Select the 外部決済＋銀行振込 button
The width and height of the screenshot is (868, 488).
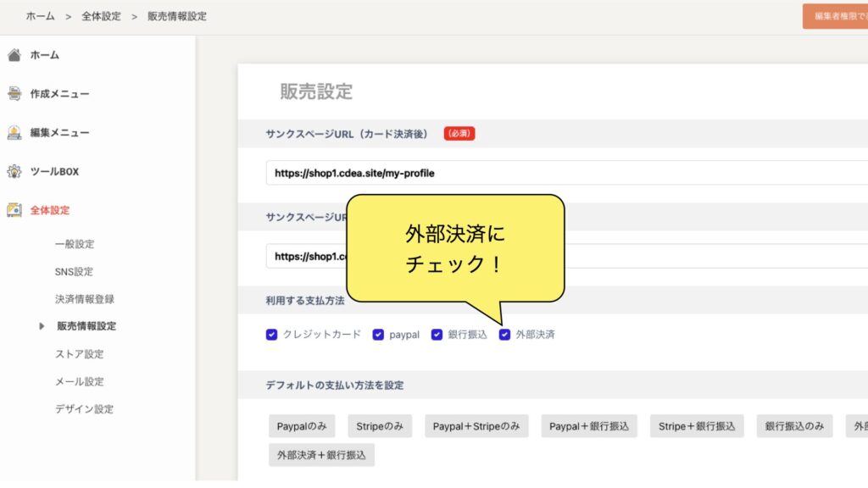coord(321,455)
